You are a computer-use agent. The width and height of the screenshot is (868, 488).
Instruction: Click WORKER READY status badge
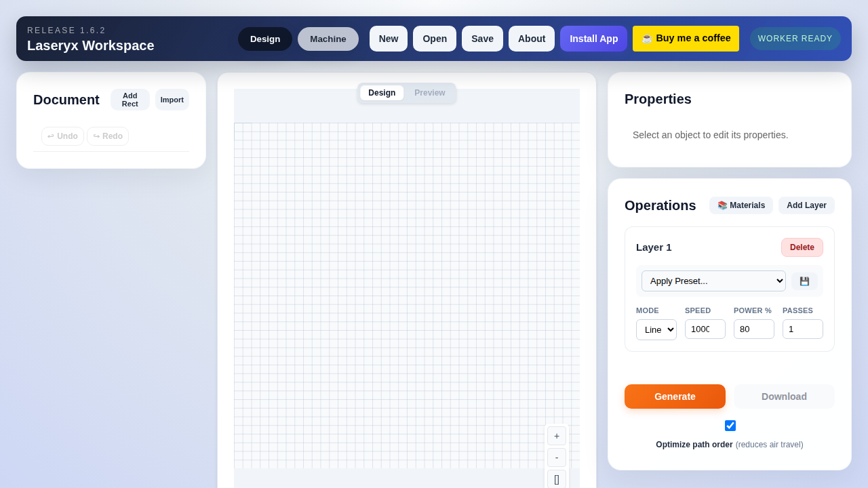(x=795, y=39)
